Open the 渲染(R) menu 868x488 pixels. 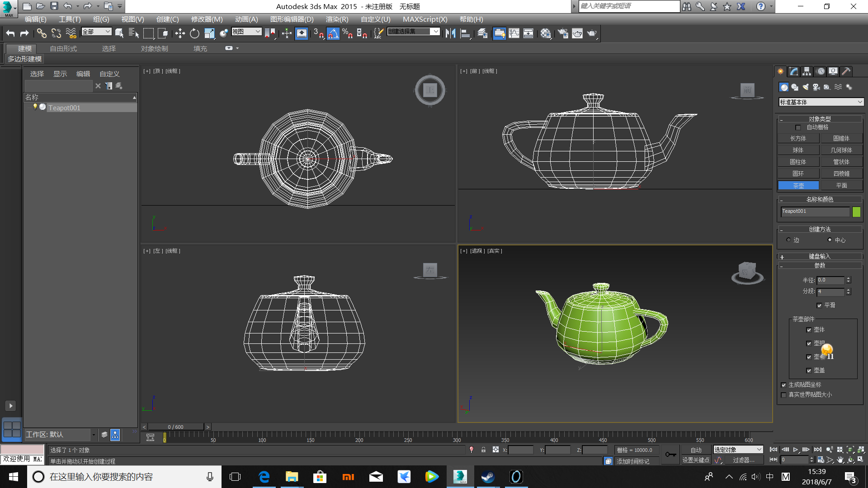(x=337, y=19)
